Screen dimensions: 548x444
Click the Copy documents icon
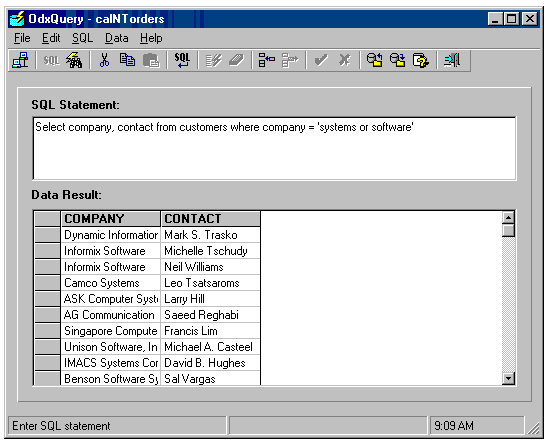point(128,60)
